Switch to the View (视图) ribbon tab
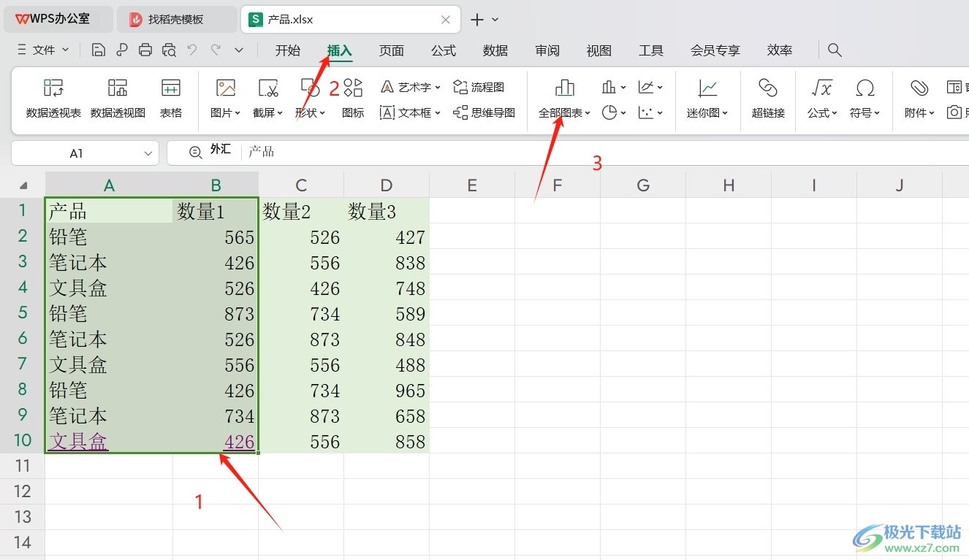969x560 pixels. pyautogui.click(x=599, y=50)
